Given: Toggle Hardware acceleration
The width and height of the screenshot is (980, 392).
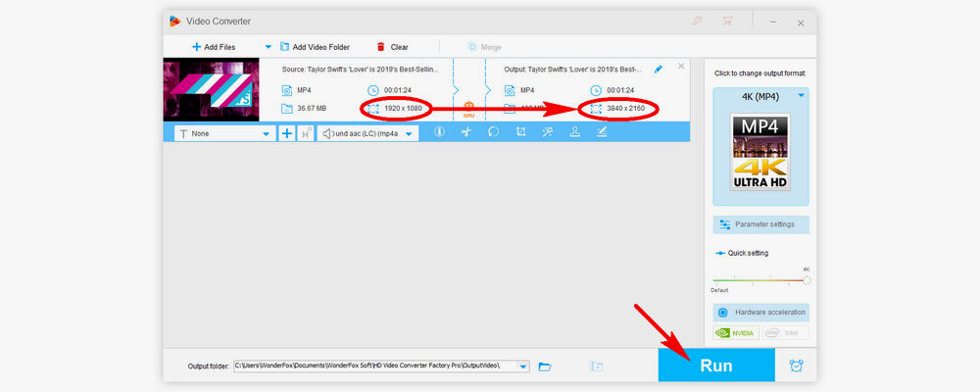Looking at the screenshot, I should pyautogui.click(x=761, y=312).
